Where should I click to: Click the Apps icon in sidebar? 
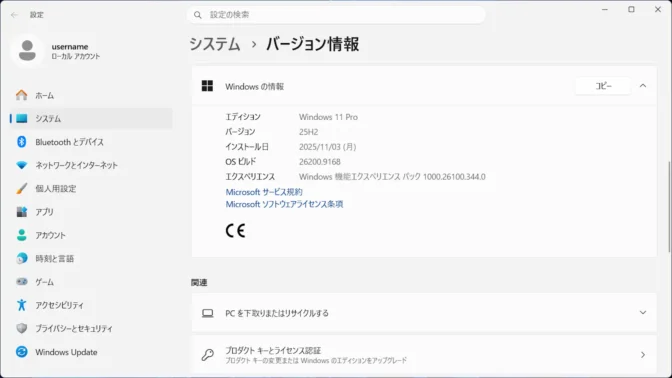[21, 212]
